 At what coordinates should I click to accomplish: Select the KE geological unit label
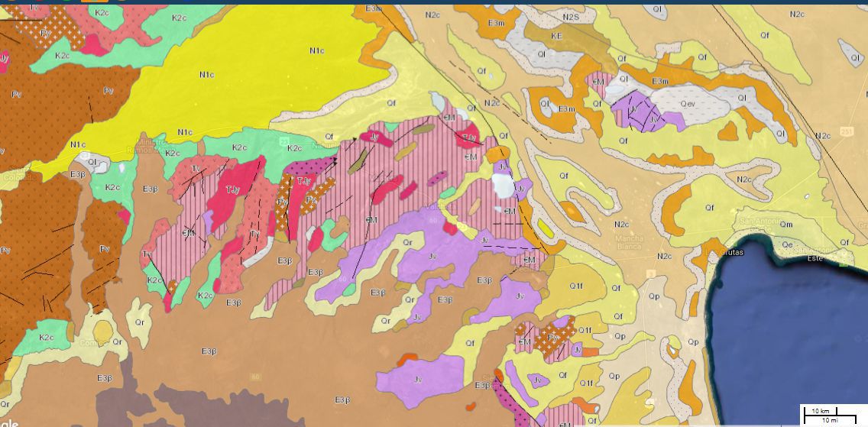[x=556, y=35]
